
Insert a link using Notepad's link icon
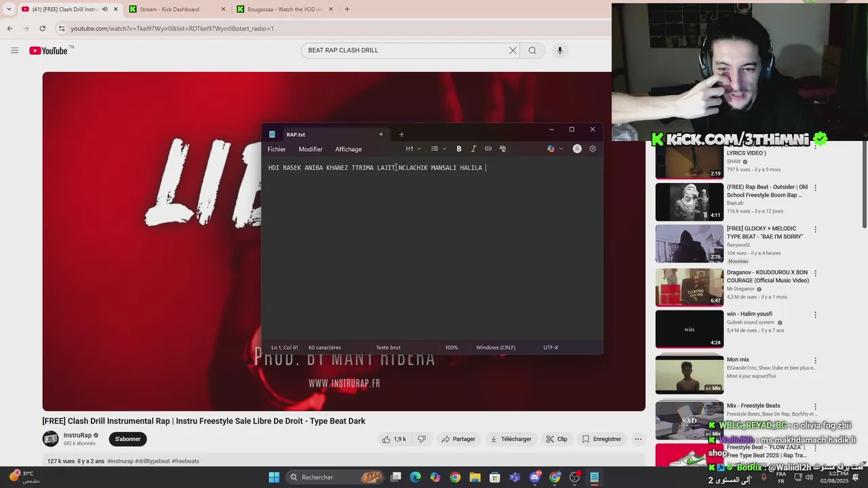click(x=488, y=148)
